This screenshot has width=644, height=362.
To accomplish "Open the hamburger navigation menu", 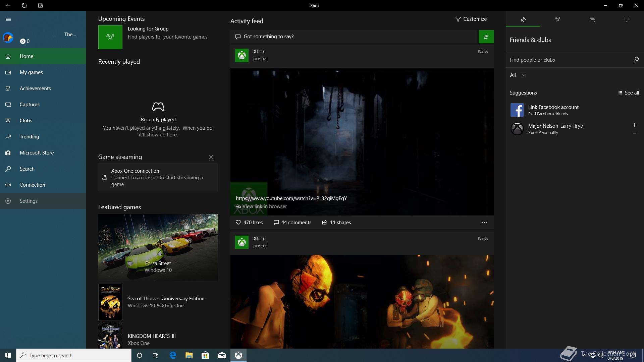I will pos(8,19).
